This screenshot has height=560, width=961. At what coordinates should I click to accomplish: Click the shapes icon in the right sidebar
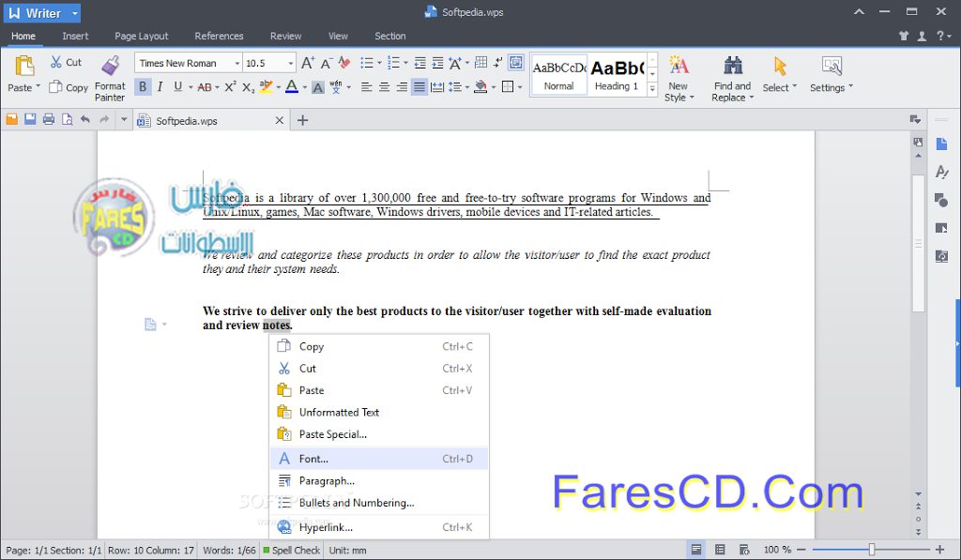(941, 200)
